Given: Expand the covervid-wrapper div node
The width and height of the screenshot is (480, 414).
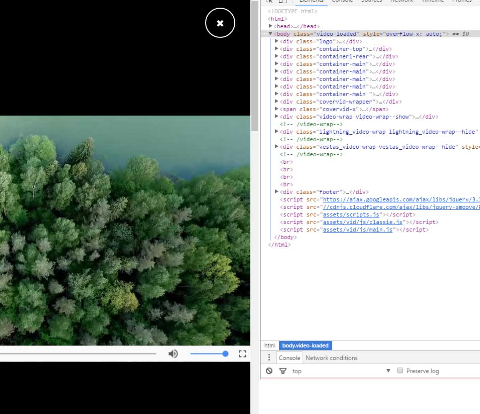Looking at the screenshot, I should pos(277,101).
